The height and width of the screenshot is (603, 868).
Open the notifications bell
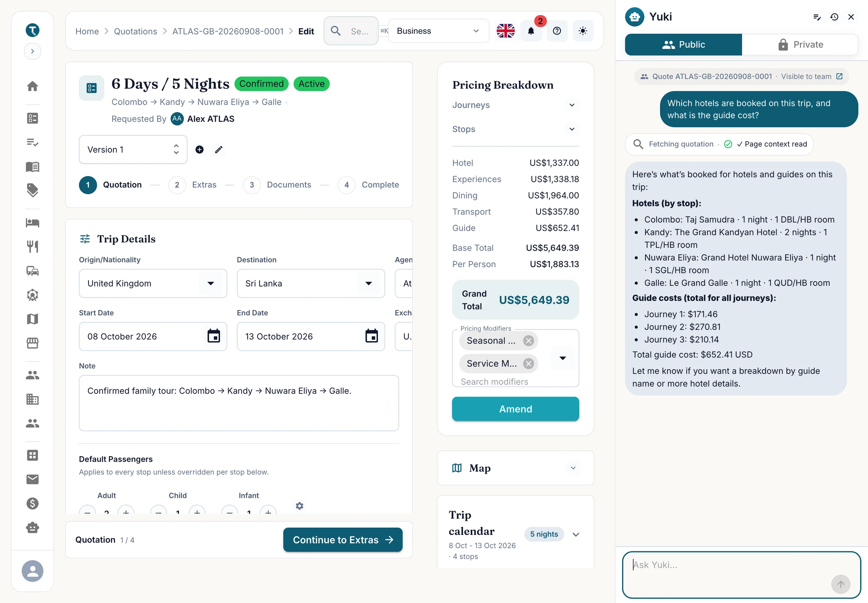pos(531,31)
